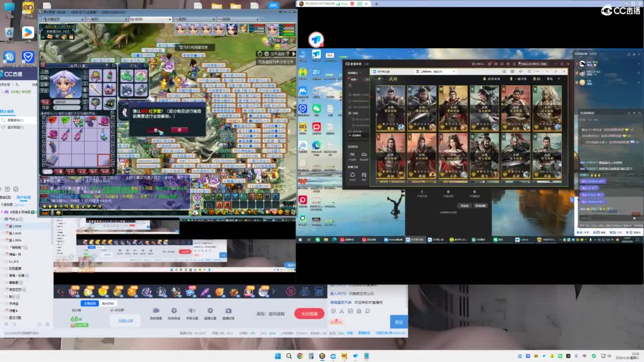
Task: Select the 锦衣 tab in inventory panel
Action: [94, 171]
